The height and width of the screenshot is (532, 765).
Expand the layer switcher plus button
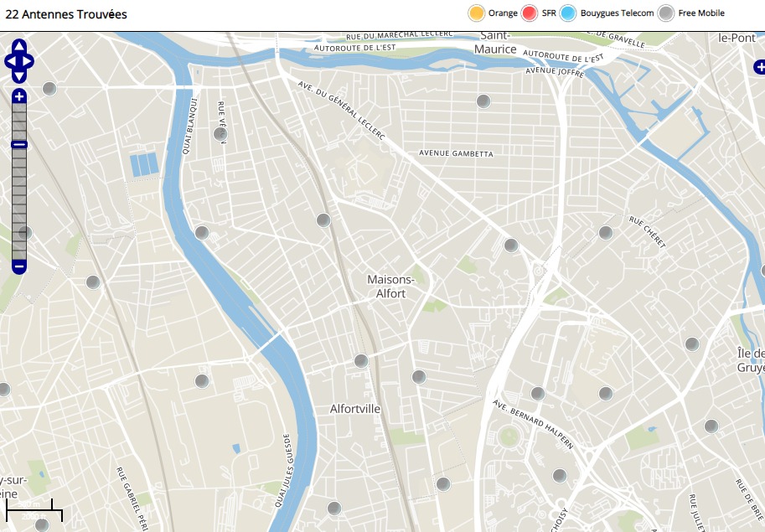point(759,66)
